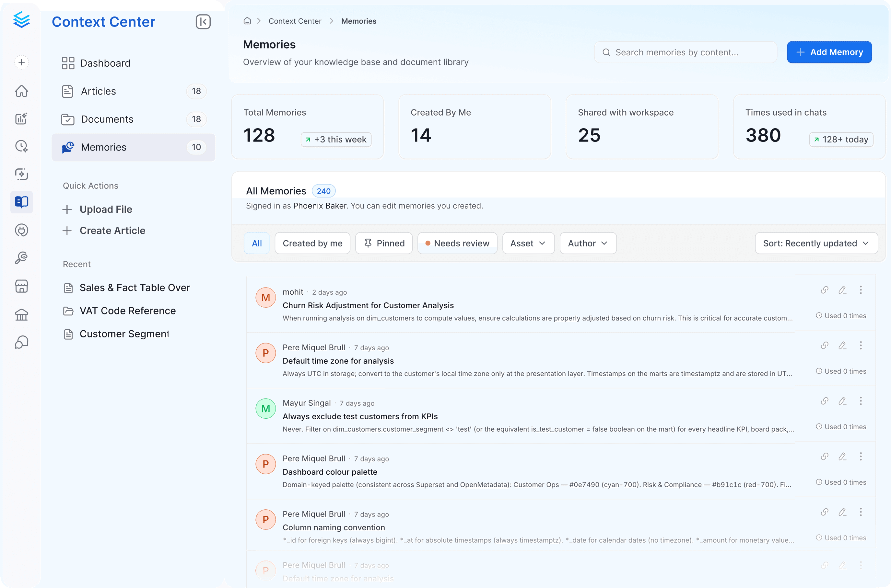Open the home icon in left rail
Viewport: 891px width, 588px height.
[x=21, y=91]
